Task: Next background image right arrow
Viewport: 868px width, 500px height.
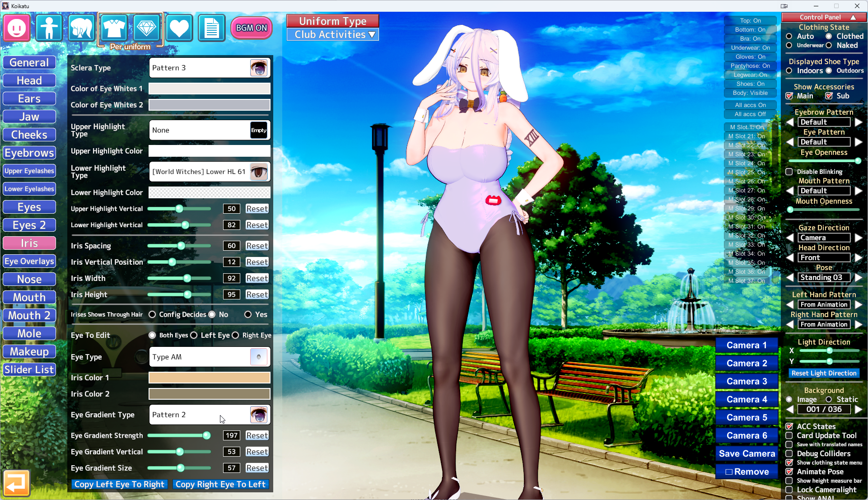Action: pyautogui.click(x=859, y=409)
